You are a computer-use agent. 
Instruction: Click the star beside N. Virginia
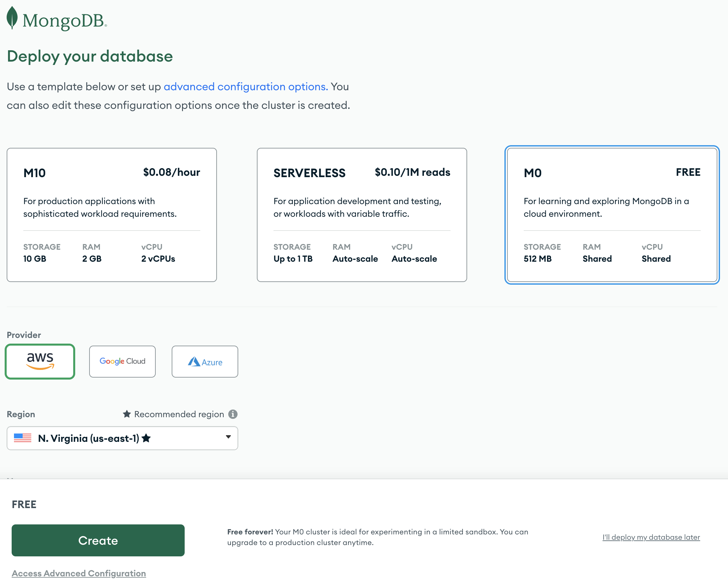(x=146, y=438)
